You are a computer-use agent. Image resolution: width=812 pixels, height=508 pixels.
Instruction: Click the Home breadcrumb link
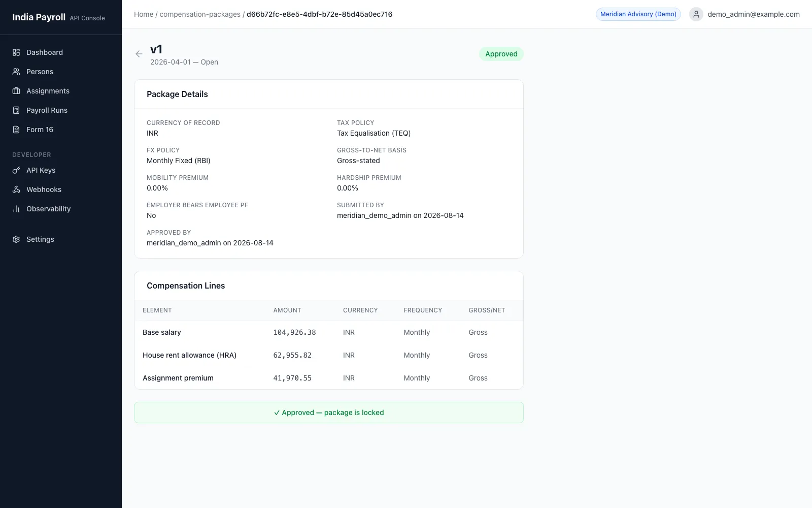point(144,14)
